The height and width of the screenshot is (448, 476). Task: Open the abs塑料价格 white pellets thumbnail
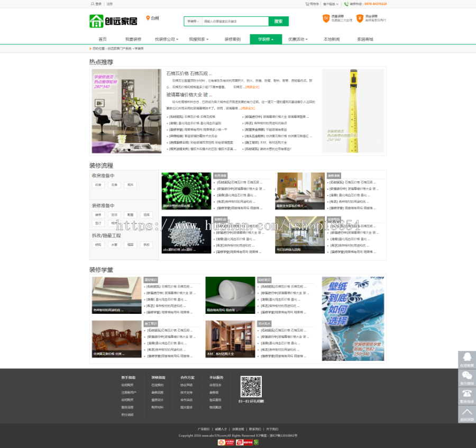click(x=186, y=235)
